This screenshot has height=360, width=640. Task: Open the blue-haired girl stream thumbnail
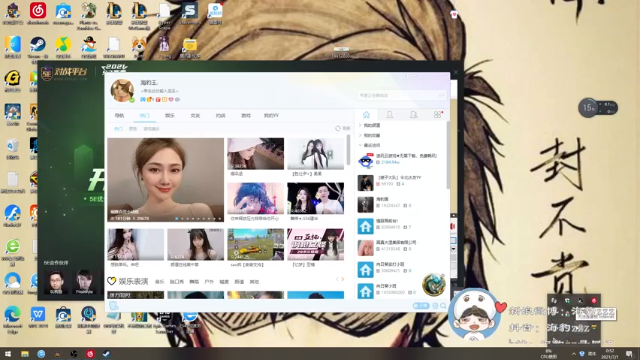coord(256,198)
